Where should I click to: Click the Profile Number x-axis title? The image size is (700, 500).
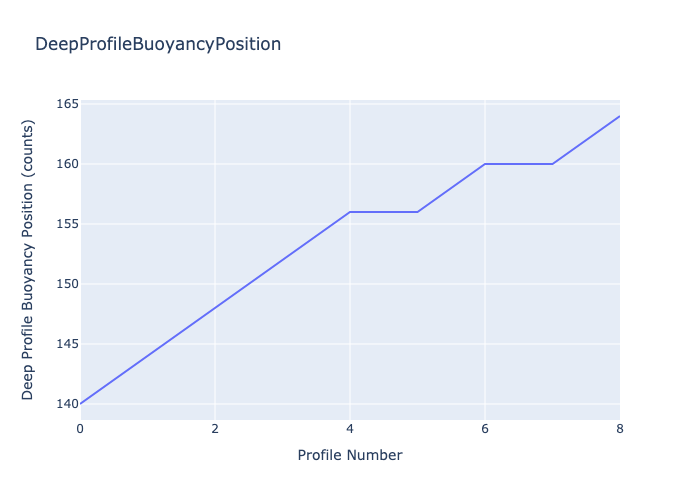coord(350,455)
